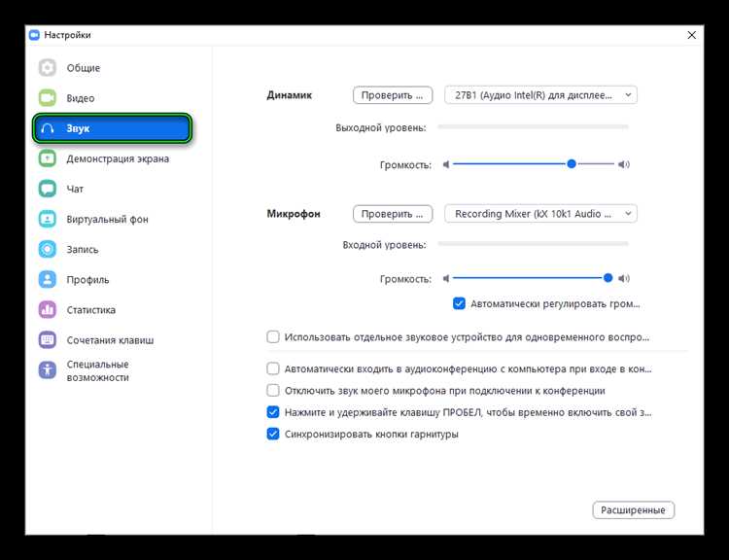Click the speaker volume high icon
Image resolution: width=729 pixels, height=560 pixels.
[x=624, y=164]
